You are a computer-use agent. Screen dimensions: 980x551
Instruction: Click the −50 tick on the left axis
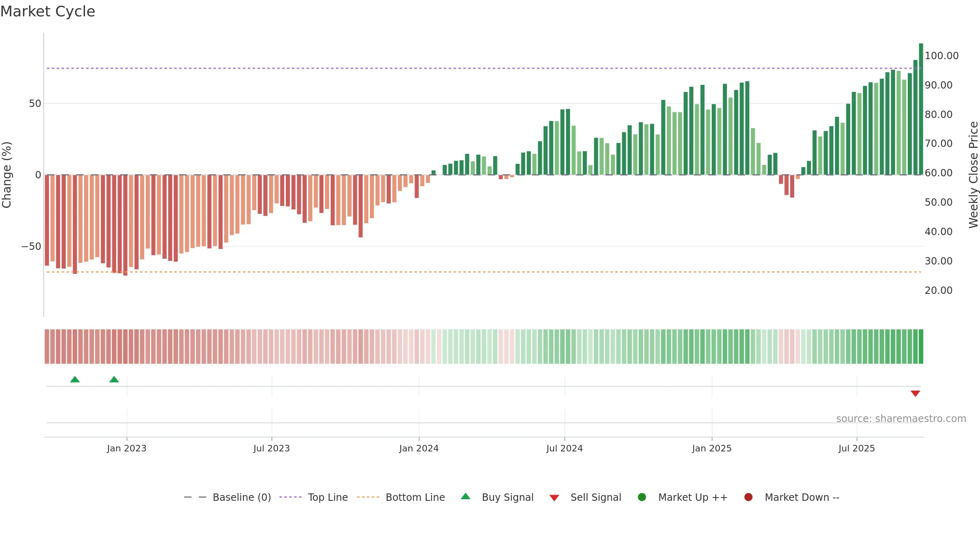point(31,247)
